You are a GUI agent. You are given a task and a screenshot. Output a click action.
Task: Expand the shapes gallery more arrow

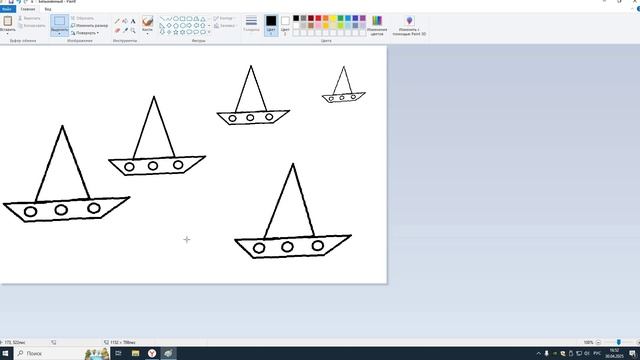coord(209,32)
